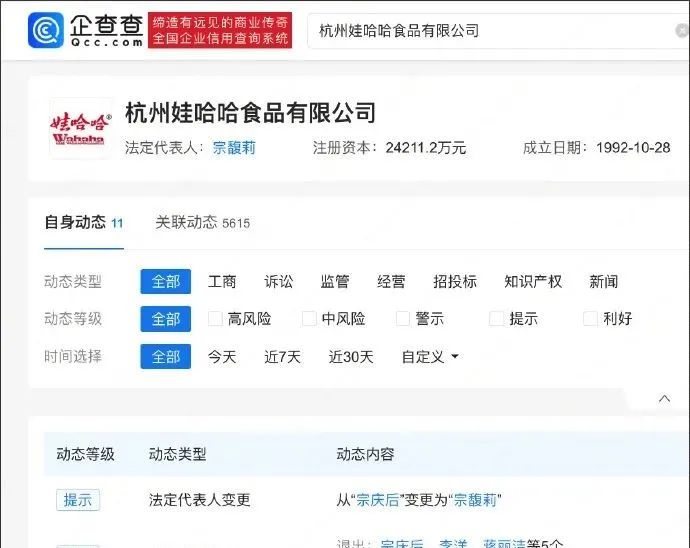Screen dimensions: 690x548
Task: Click the company search input field
Action: coord(497,31)
